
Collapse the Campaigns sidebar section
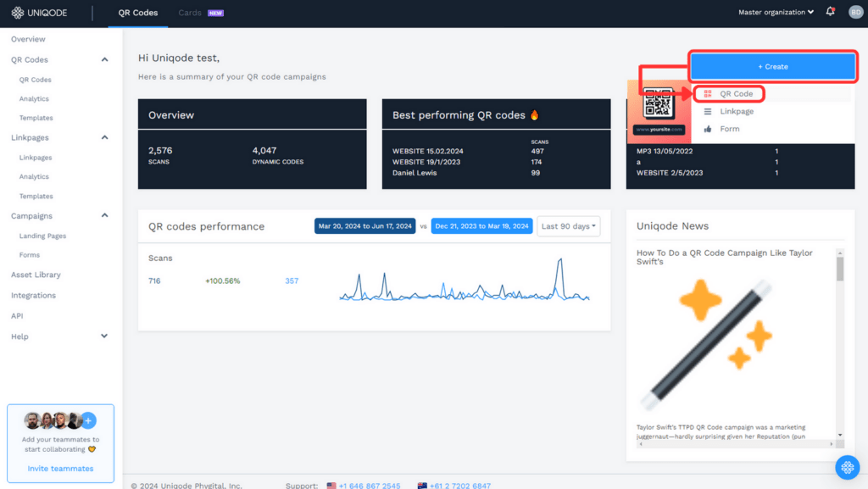pos(104,216)
